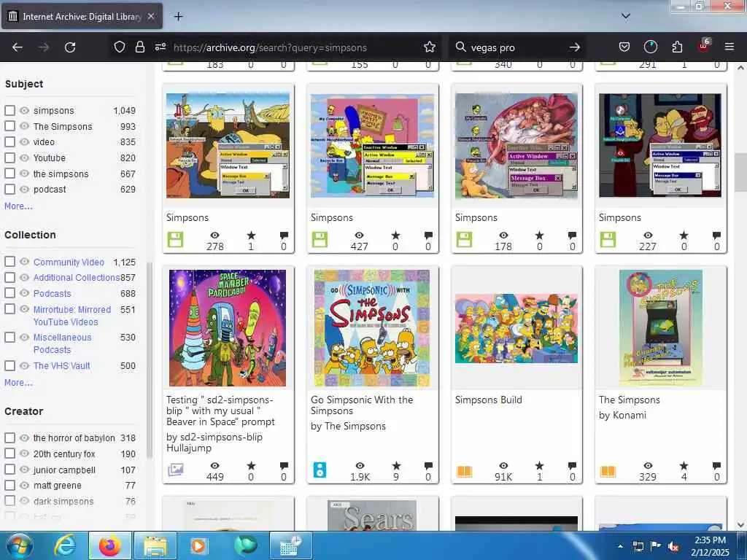747x560 pixels.
Task: Bookmark this page with the star icon
Action: (x=430, y=47)
